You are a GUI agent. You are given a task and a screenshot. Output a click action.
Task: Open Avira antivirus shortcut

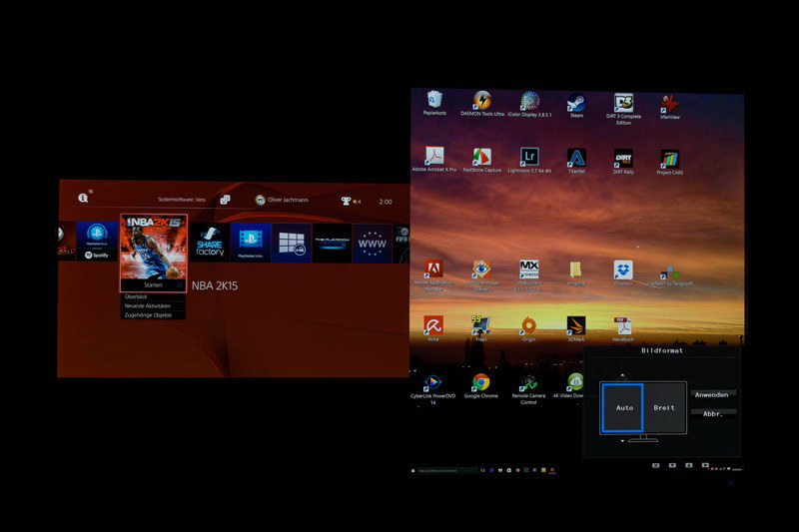point(433,328)
